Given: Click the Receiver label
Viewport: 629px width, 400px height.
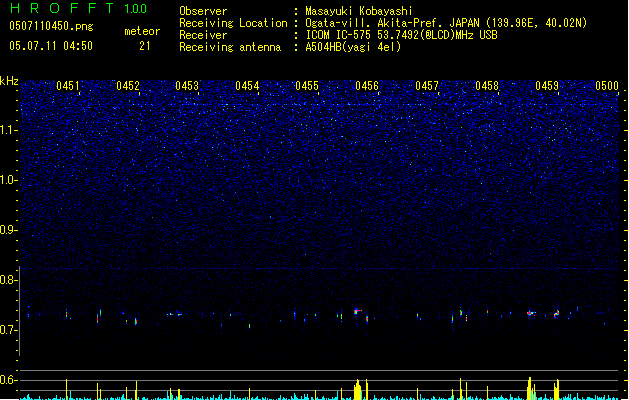Looking at the screenshot, I should [x=203, y=35].
